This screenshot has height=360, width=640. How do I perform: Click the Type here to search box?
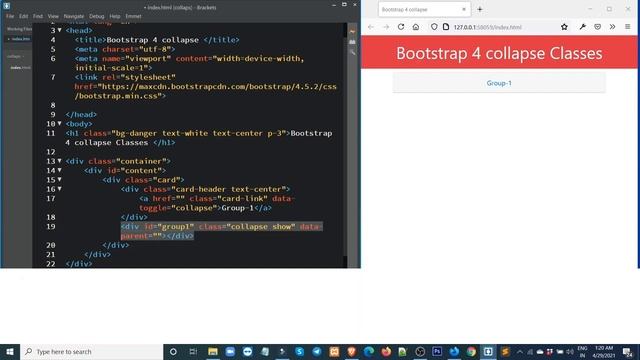[91, 351]
